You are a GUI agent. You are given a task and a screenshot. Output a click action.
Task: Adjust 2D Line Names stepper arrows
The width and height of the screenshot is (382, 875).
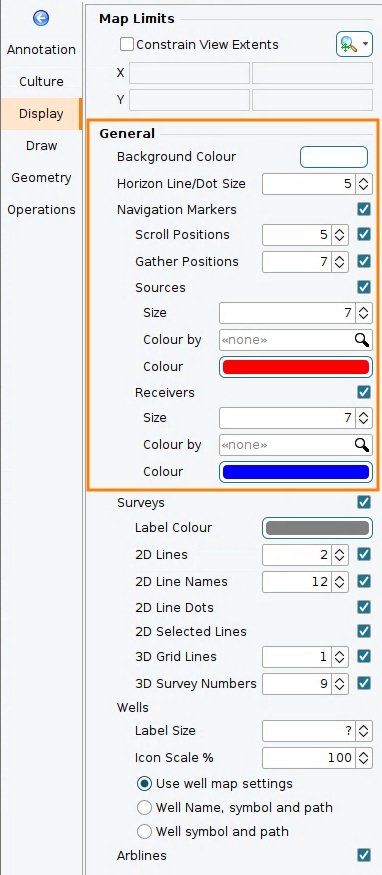339,581
